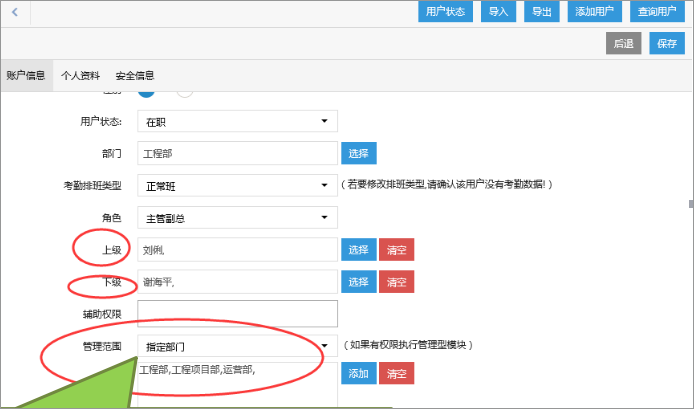This screenshot has width=694, height=409.
Task: Switch to the 安全信息 tab
Action: tap(135, 76)
